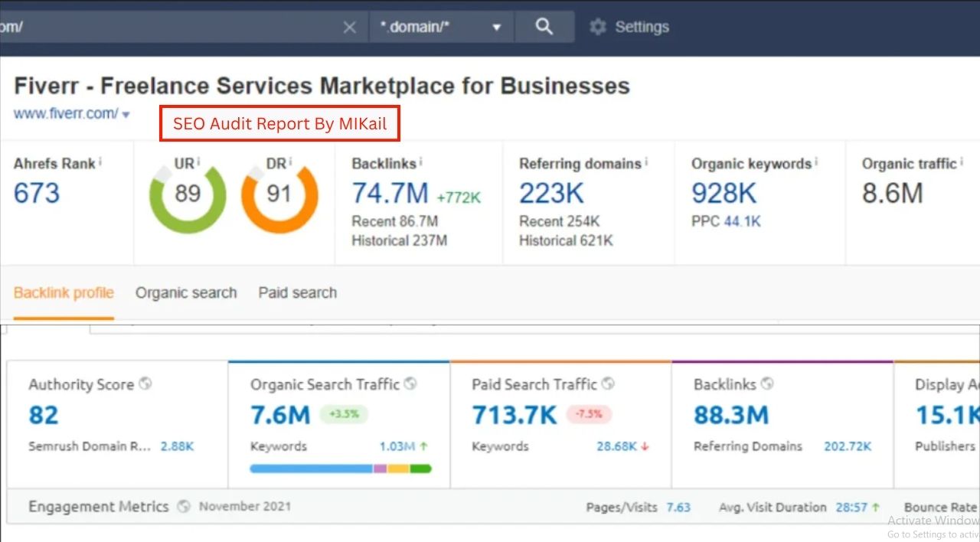Click the PPC 44.1K keywords link

pyautogui.click(x=741, y=221)
